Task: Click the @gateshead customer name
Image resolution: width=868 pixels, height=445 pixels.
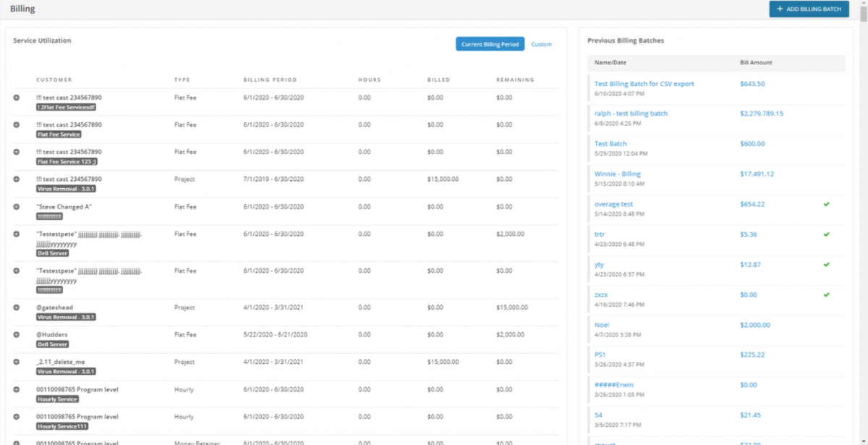Action: click(x=54, y=308)
